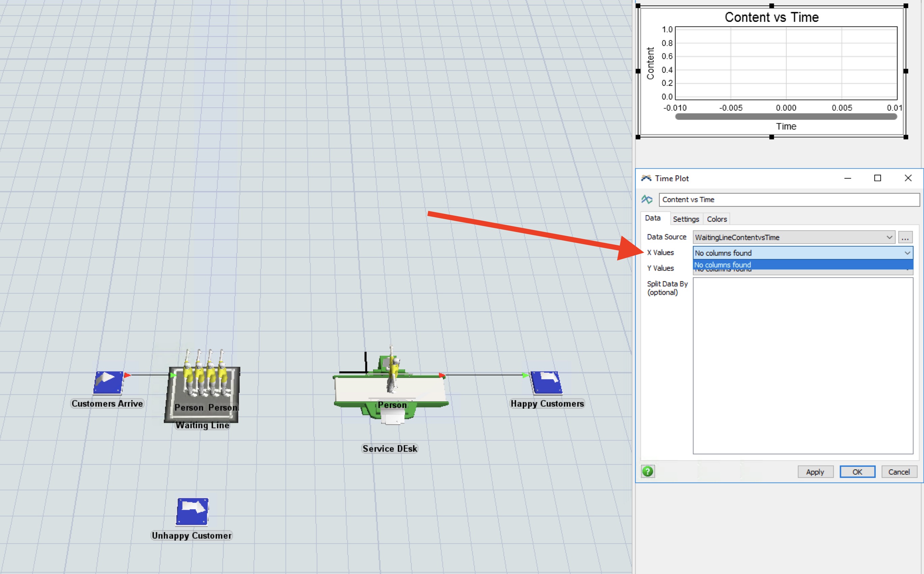Click the Apply button

815,472
